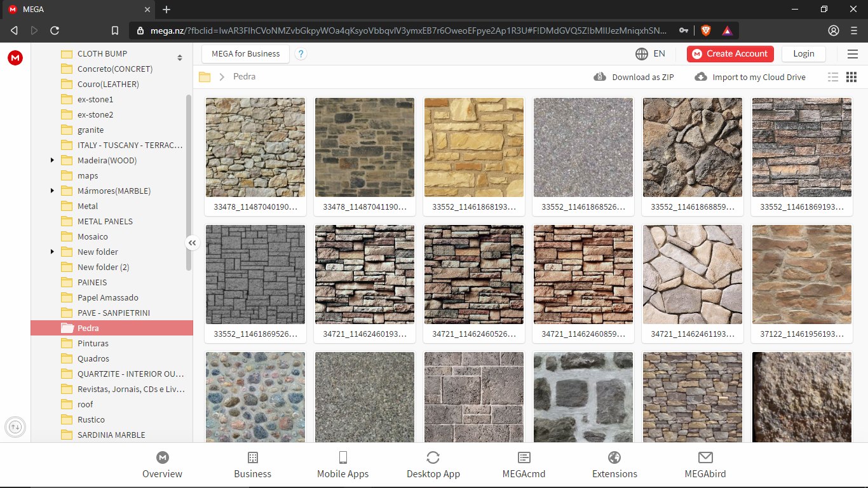Image resolution: width=868 pixels, height=488 pixels.
Task: Expand the Mármores(MARBLE) folder
Action: (x=52, y=191)
